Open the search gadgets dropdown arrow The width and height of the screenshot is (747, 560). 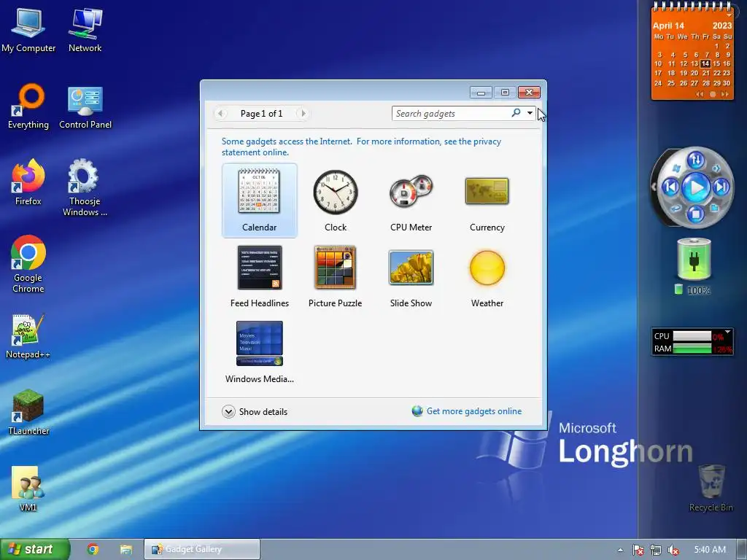pos(530,113)
